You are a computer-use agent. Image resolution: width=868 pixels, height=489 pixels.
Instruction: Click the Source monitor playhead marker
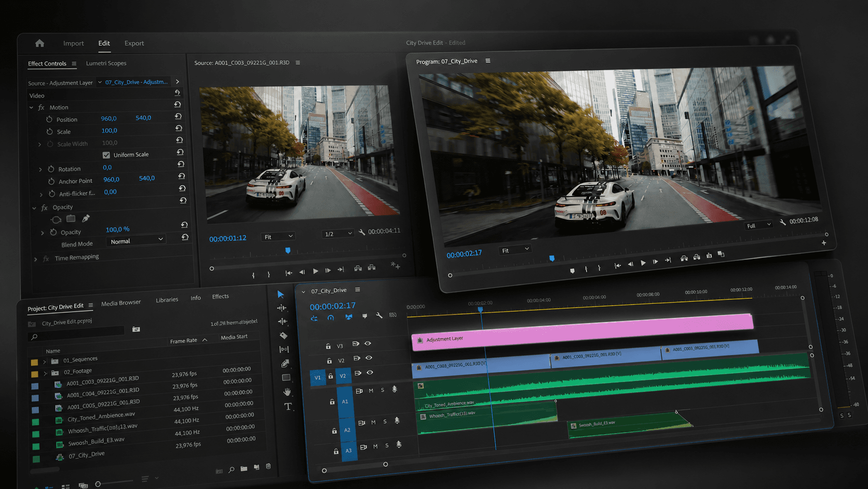click(288, 250)
